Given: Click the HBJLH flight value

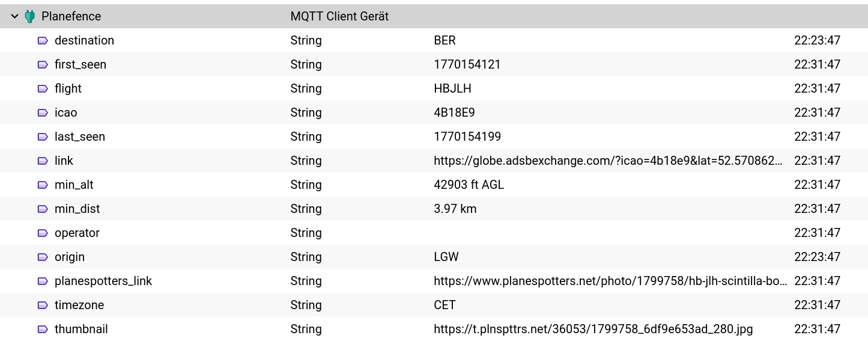Looking at the screenshot, I should point(452,88).
